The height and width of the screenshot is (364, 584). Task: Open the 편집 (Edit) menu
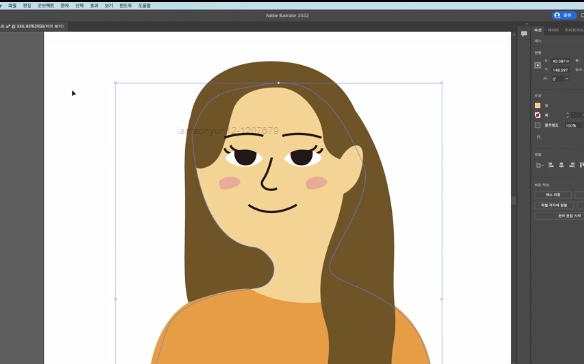[27, 6]
